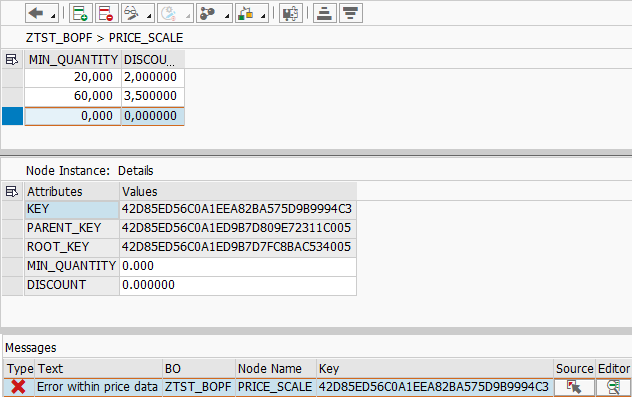
Task: Click KEY value ending 9B9994C3 in details
Action: [x=238, y=210]
